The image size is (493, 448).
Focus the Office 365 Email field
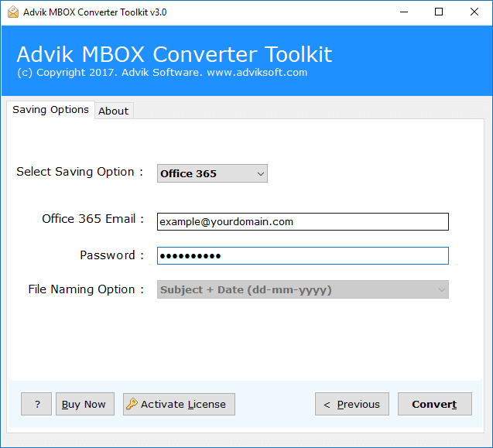pos(303,221)
